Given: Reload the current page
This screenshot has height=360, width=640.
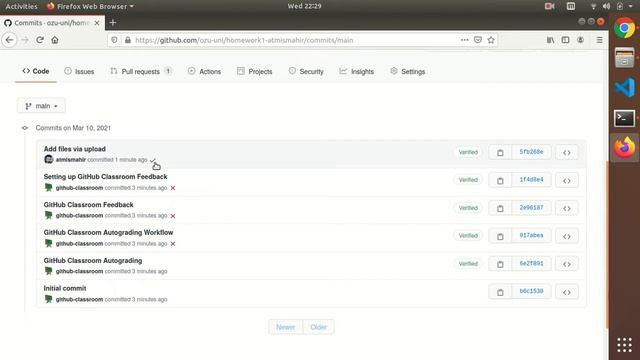Looking at the screenshot, I should pyautogui.click(x=40, y=40).
